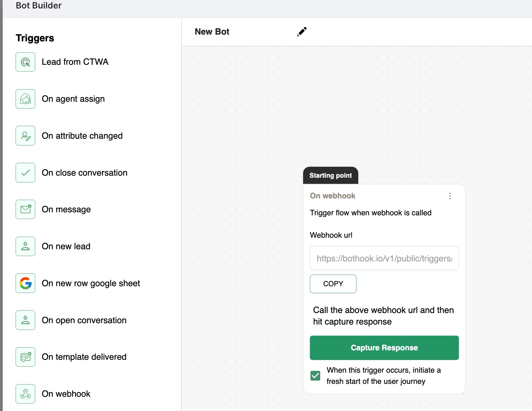Viewport: 532px width, 411px height.
Task: Select the On agent assign icon
Action: pyautogui.click(x=25, y=99)
